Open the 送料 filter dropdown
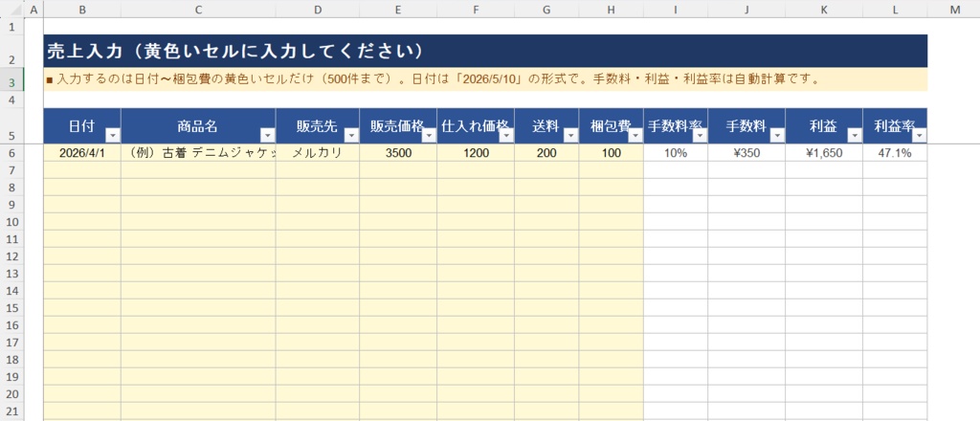The width and height of the screenshot is (980, 421). pos(570,136)
